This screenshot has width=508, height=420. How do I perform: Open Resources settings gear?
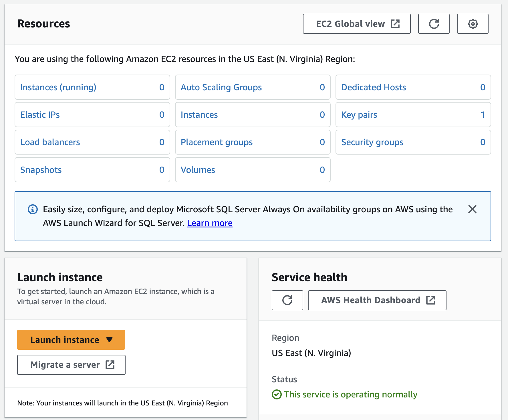point(473,24)
